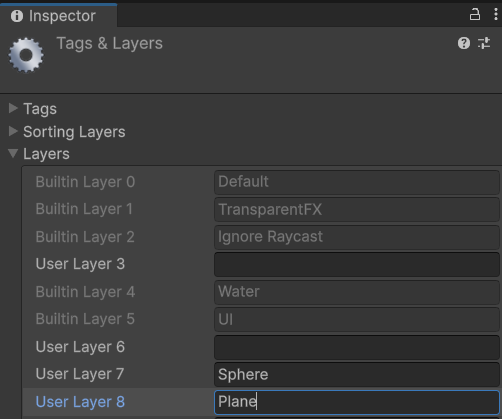Open the Tags & Layers help reference
The image size is (502, 419).
tap(464, 43)
